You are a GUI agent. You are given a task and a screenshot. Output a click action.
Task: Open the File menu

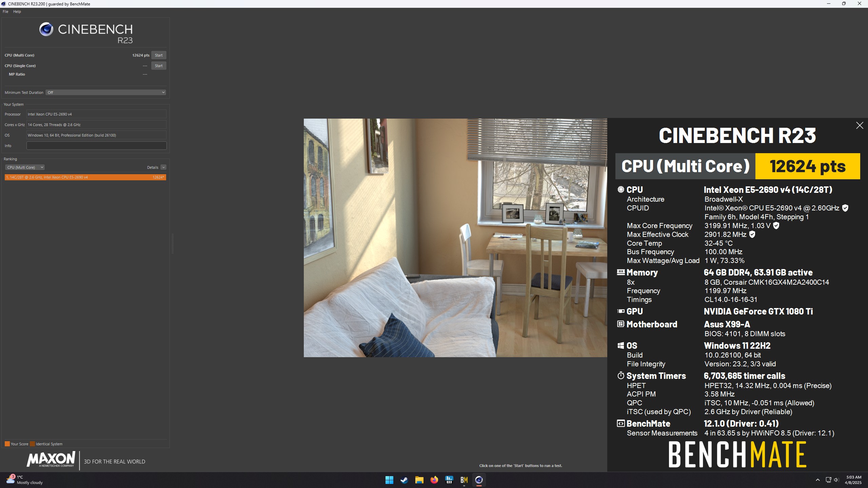click(x=5, y=12)
